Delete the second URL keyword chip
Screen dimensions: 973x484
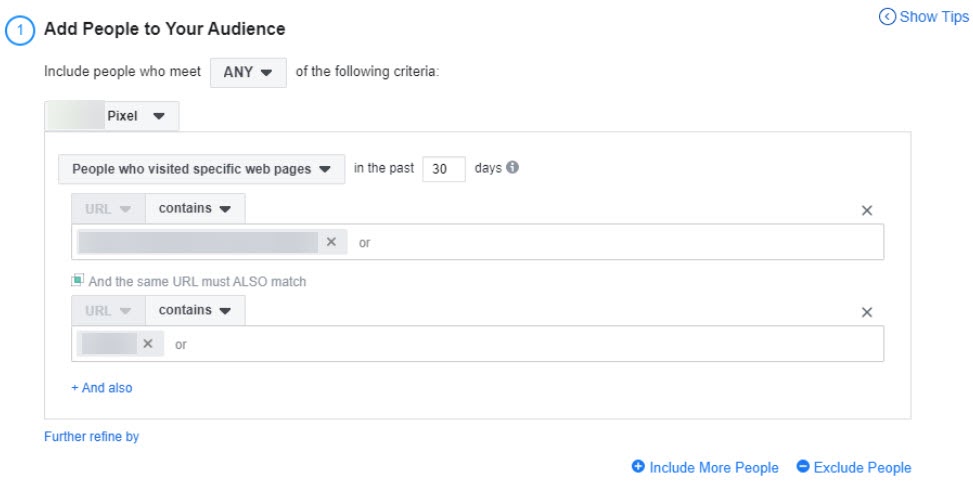click(148, 344)
